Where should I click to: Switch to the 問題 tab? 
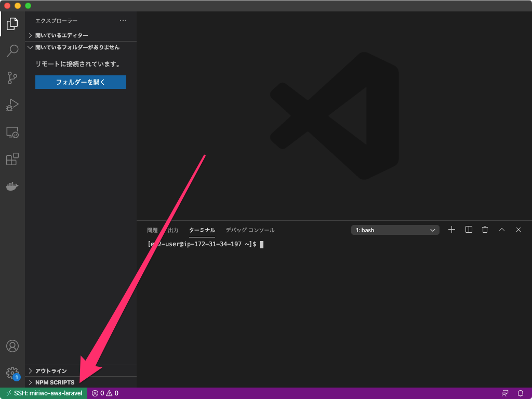pos(151,230)
